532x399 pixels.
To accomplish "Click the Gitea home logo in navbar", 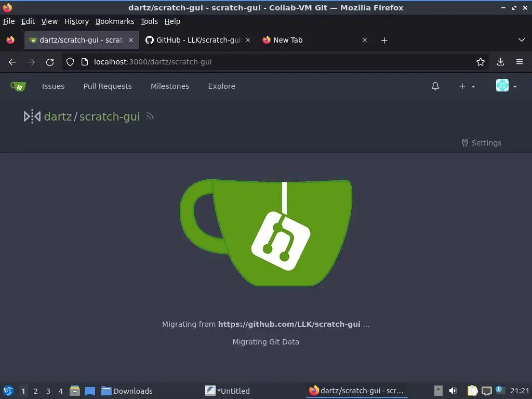I will pos(18,87).
